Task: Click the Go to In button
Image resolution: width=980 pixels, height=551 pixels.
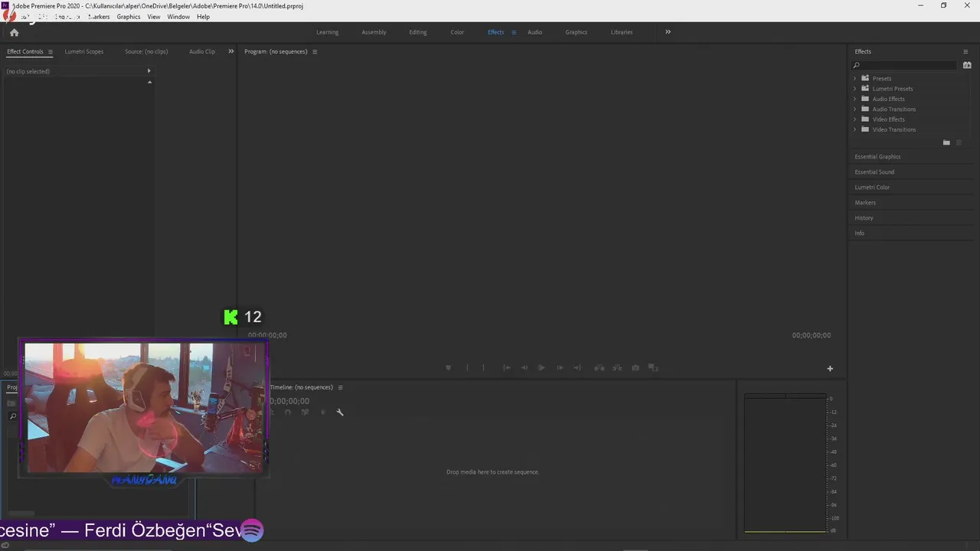Action: [x=506, y=368]
